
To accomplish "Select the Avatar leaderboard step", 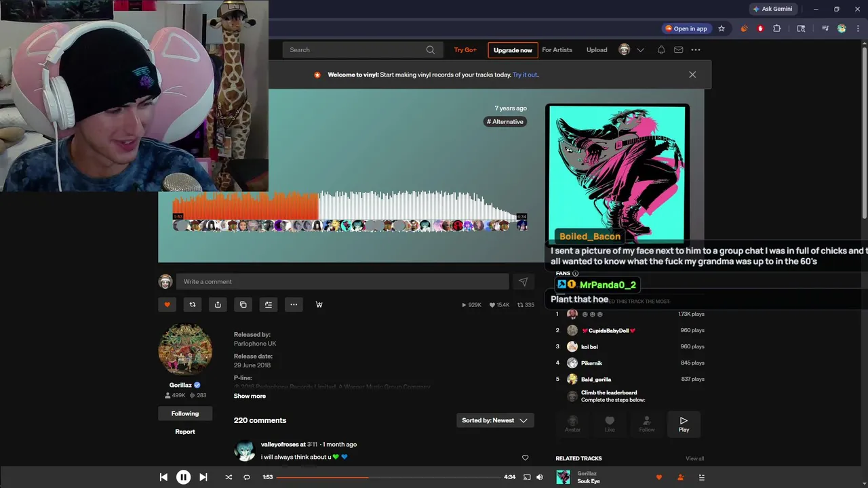I will pyautogui.click(x=573, y=424).
